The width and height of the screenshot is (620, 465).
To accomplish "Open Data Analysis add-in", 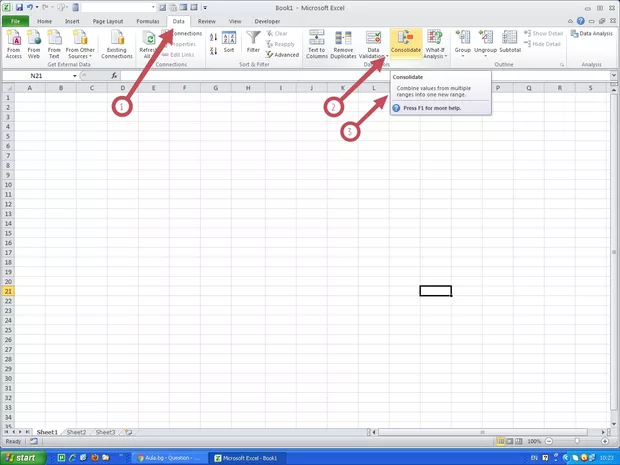I will point(592,34).
